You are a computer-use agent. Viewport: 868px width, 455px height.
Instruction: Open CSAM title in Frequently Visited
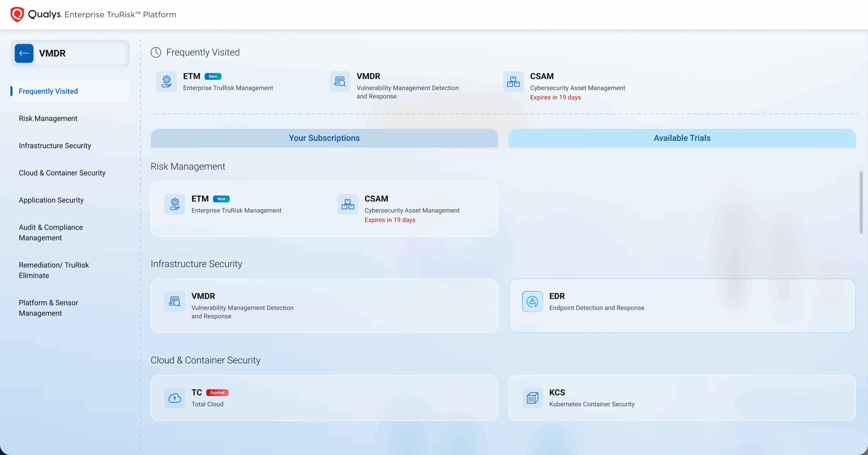(542, 76)
